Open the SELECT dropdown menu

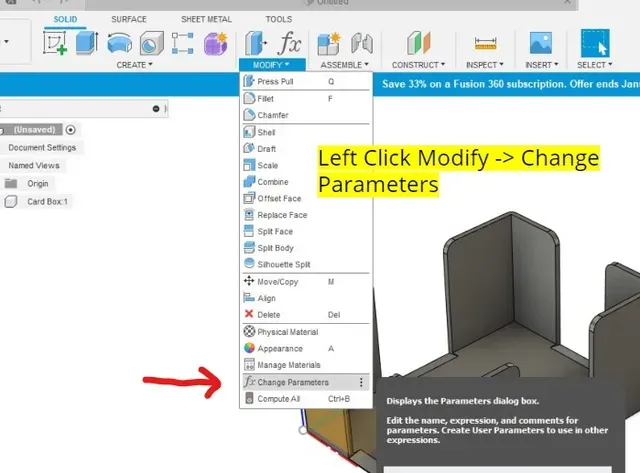coord(595,65)
